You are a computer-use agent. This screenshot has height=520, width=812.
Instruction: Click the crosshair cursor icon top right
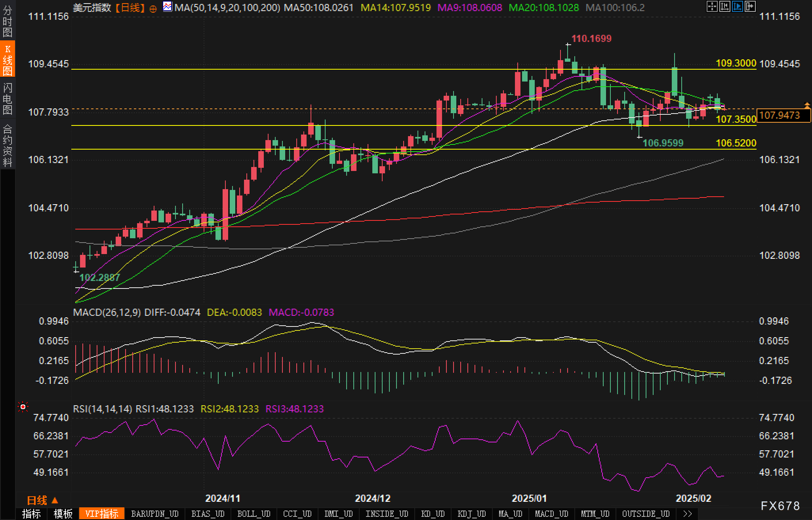[712, 6]
